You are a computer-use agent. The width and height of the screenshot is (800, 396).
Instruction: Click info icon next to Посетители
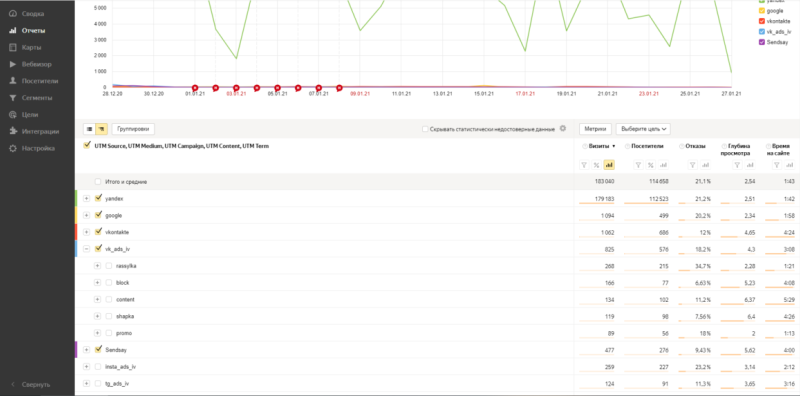tap(627, 146)
